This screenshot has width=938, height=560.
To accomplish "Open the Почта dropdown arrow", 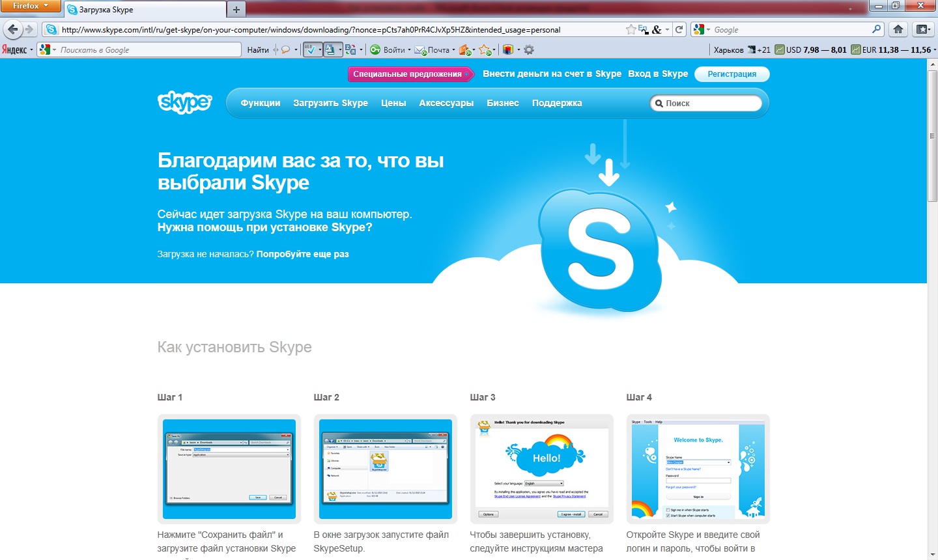I will 453,50.
